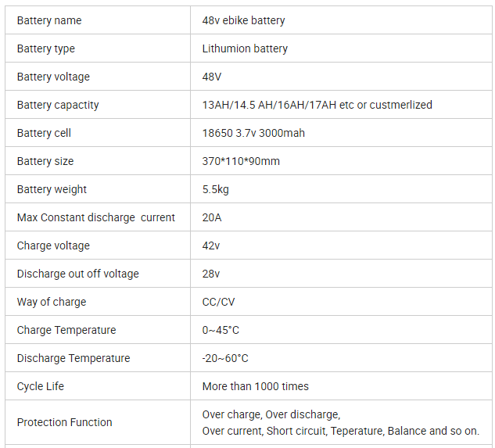Select the 'Battery weight' label
The width and height of the screenshot is (495, 448).
tap(52, 189)
